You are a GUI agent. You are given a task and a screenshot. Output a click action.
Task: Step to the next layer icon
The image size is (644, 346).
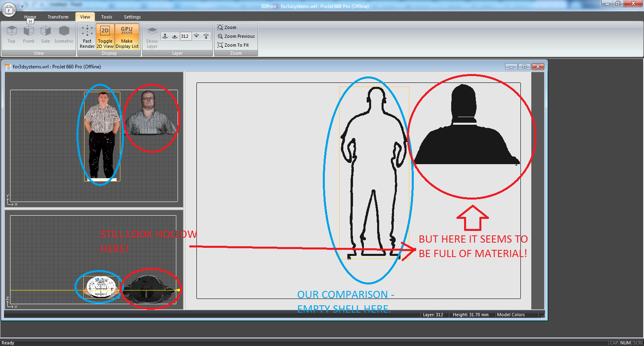196,36
